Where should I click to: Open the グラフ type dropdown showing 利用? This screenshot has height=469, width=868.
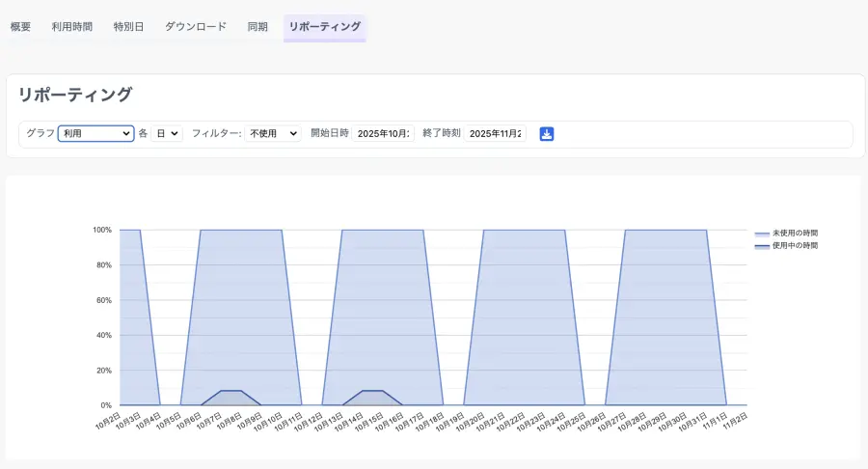coord(95,134)
